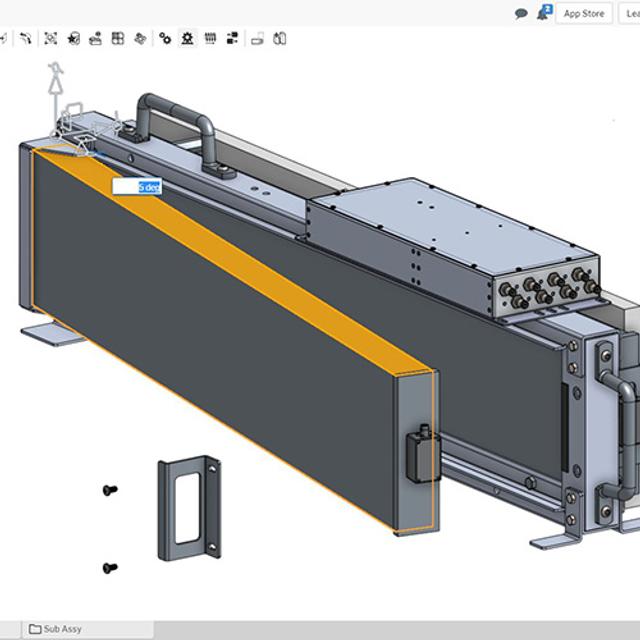The height and width of the screenshot is (640, 640).
Task: Select the upper loose screw
Action: [x=110, y=490]
